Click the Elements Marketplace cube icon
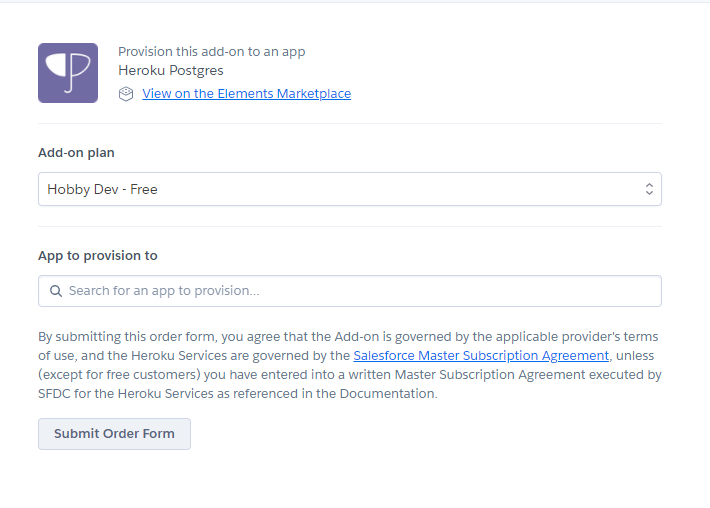The height and width of the screenshot is (508, 710). pyautogui.click(x=126, y=94)
